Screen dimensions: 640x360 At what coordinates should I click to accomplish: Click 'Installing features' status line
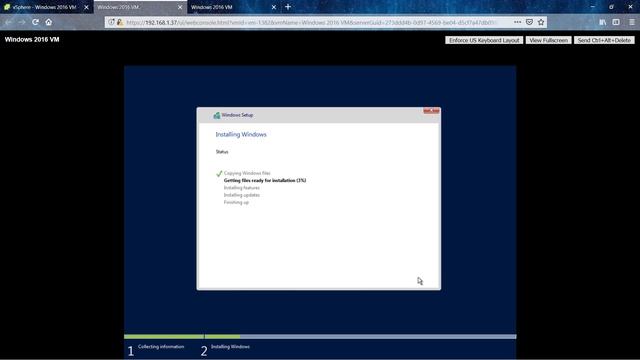pos(242,188)
